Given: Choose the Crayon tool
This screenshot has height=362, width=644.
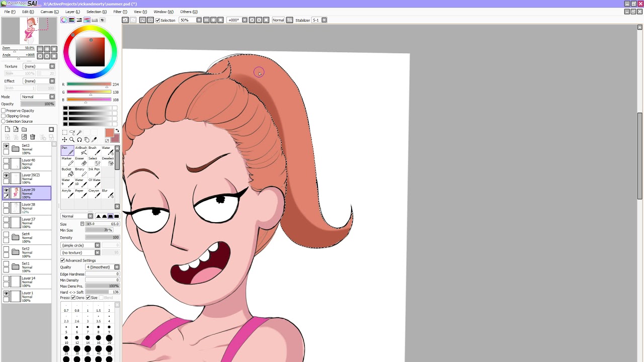Looking at the screenshot, I should (94, 194).
